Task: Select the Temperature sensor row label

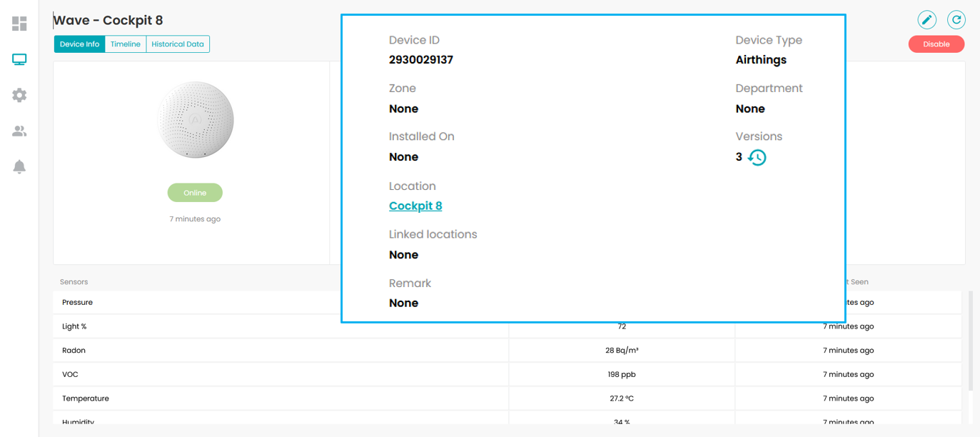Action: click(86, 398)
